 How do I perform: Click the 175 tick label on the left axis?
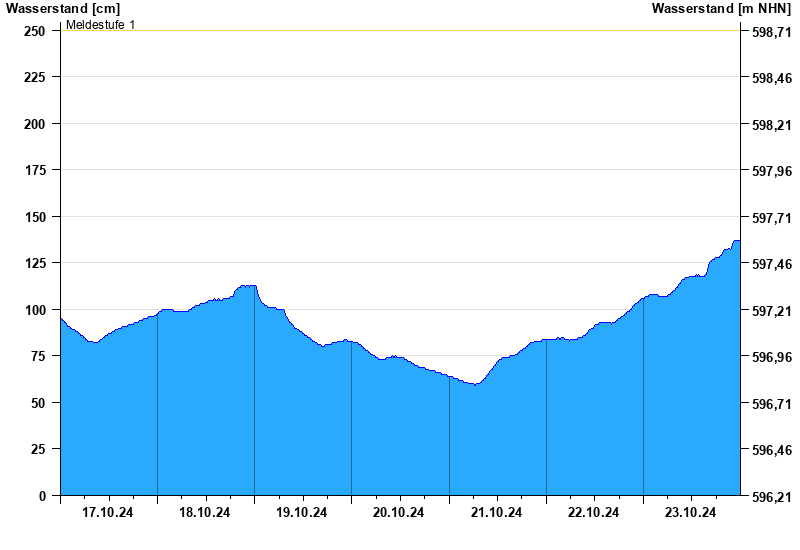coord(35,170)
